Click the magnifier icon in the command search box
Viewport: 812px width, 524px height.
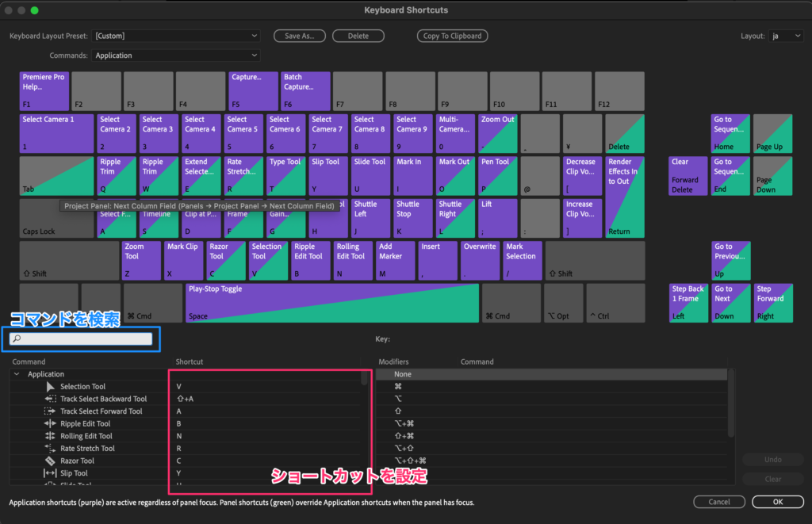[17, 338]
